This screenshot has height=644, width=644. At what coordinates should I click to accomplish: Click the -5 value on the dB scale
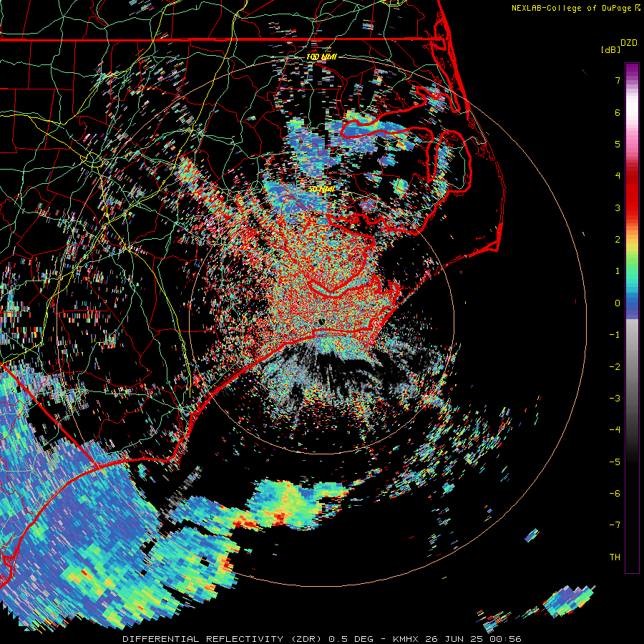pyautogui.click(x=615, y=462)
